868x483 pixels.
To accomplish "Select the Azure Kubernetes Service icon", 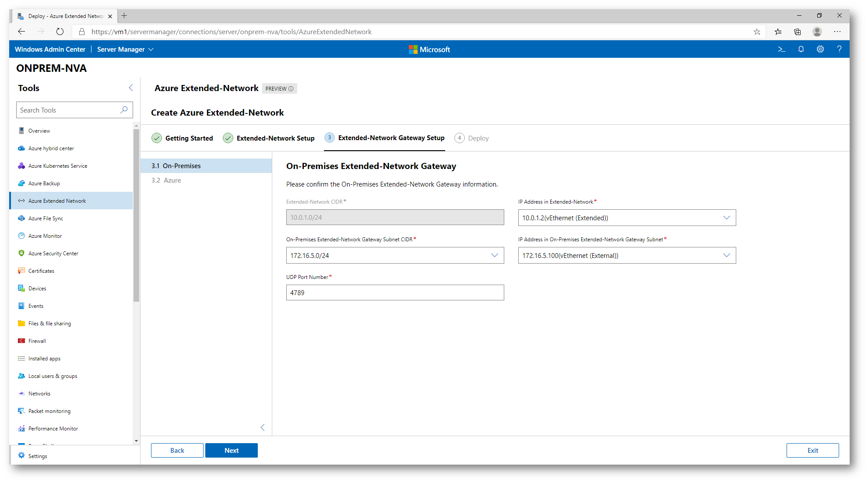I will tap(21, 166).
